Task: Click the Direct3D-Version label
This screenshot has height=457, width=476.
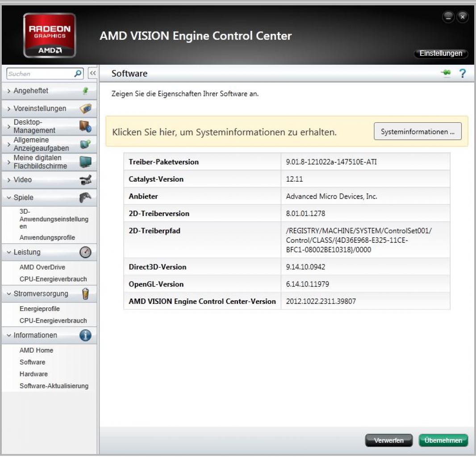Action: 157,267
